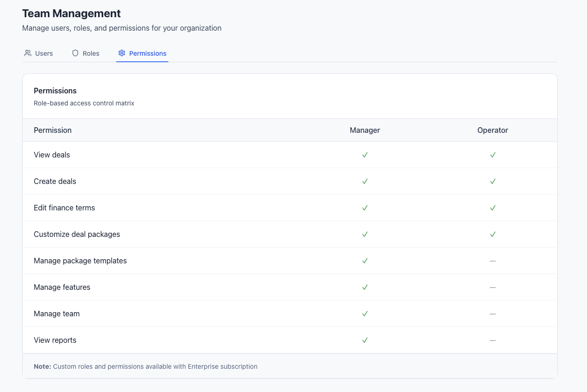
Task: Toggle Operator permission for Edit finance terms
Action: pos(493,208)
